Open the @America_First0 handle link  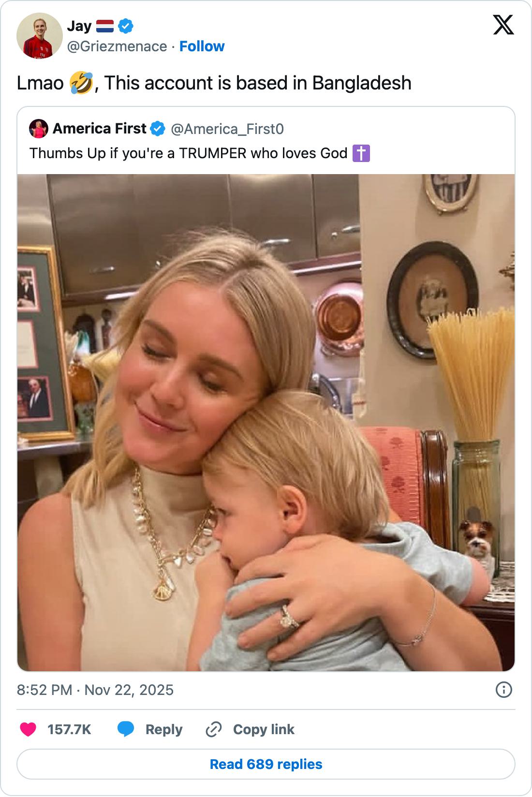(x=227, y=129)
